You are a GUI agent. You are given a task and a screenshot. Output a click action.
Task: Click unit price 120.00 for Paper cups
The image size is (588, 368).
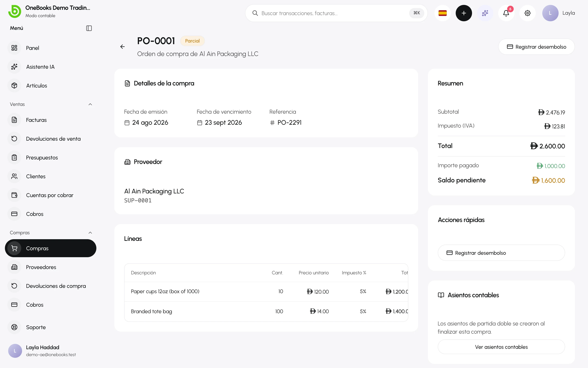tap(317, 292)
